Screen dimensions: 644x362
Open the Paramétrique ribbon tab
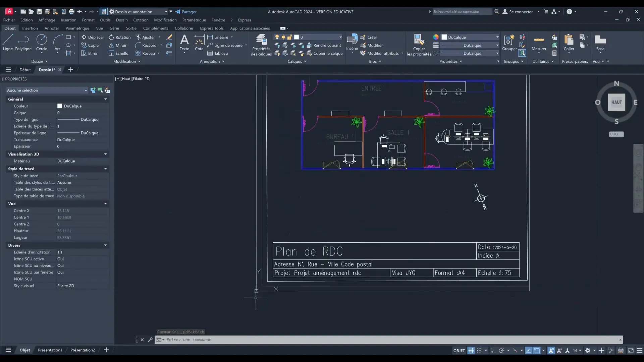pyautogui.click(x=77, y=28)
